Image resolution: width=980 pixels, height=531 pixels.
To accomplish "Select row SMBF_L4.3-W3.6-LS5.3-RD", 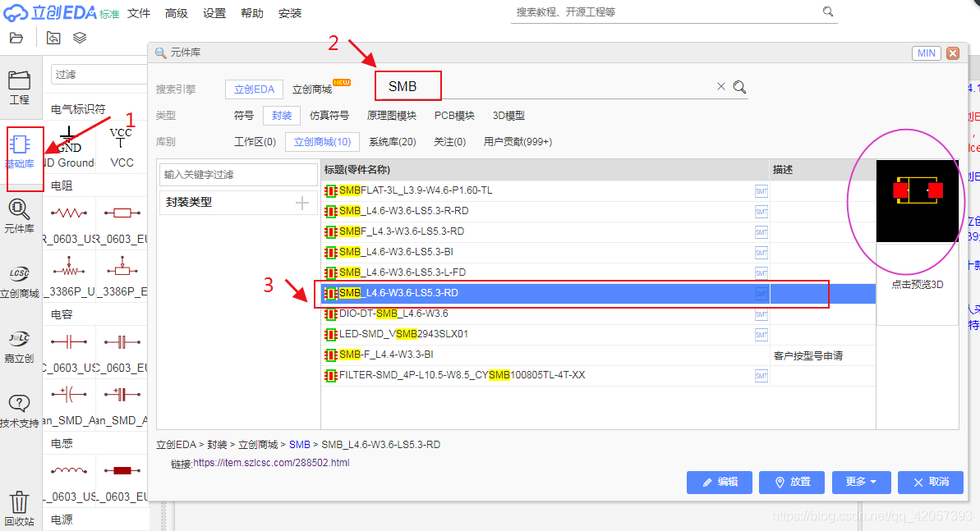I will (598, 231).
